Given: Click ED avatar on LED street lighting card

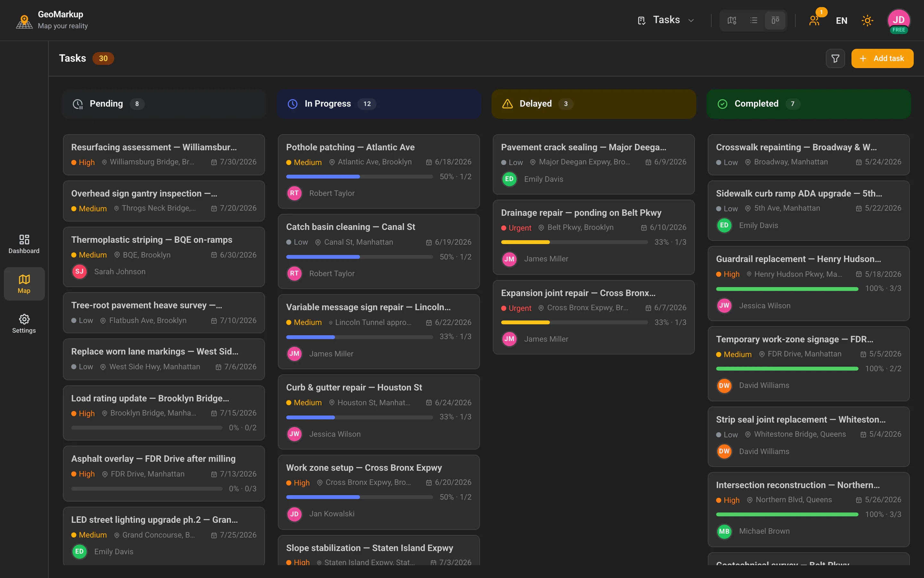Looking at the screenshot, I should point(80,551).
